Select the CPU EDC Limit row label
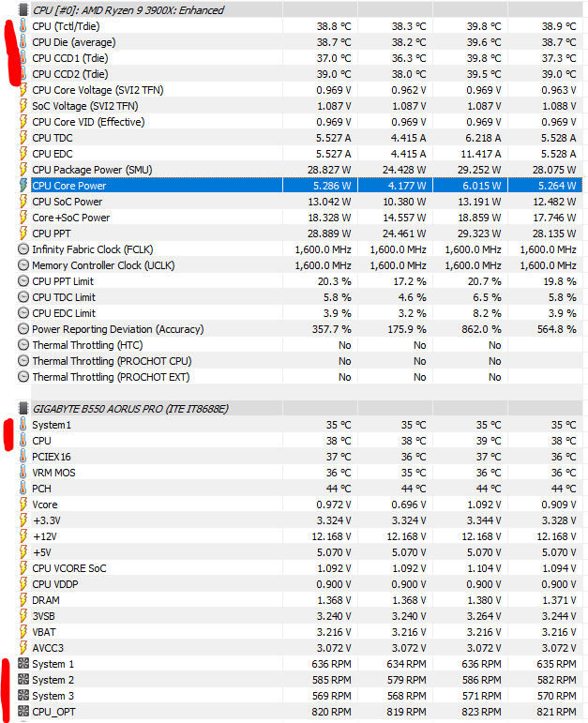The height and width of the screenshot is (723, 588). [x=64, y=313]
